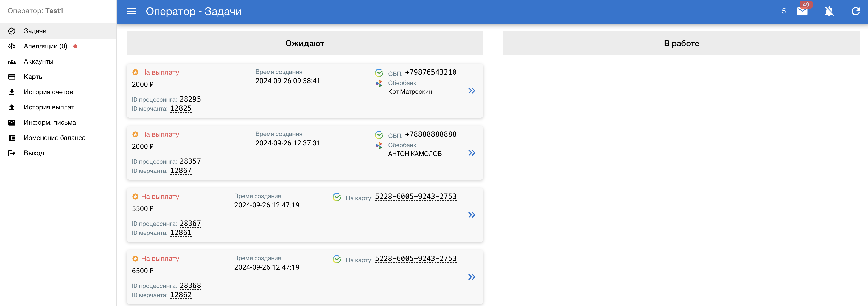The width and height of the screenshot is (868, 306).
Task: Click card number in 6500 ₽ task
Action: click(415, 258)
